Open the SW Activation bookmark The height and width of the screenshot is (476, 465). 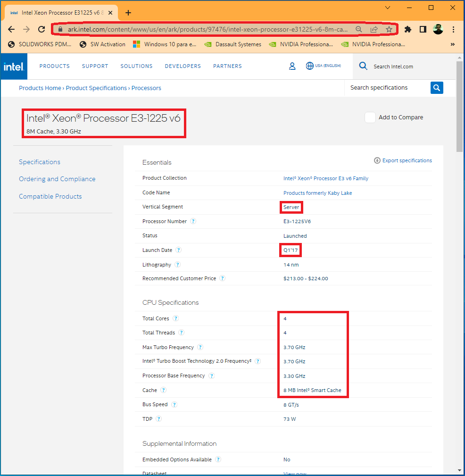102,44
